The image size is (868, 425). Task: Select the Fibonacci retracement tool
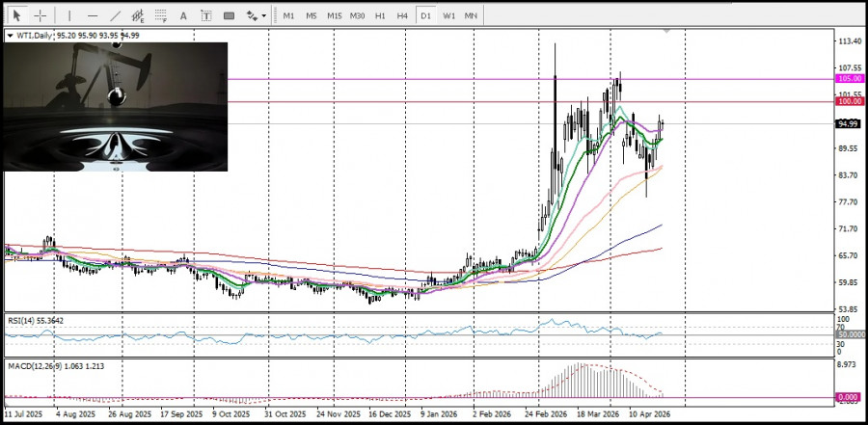161,15
